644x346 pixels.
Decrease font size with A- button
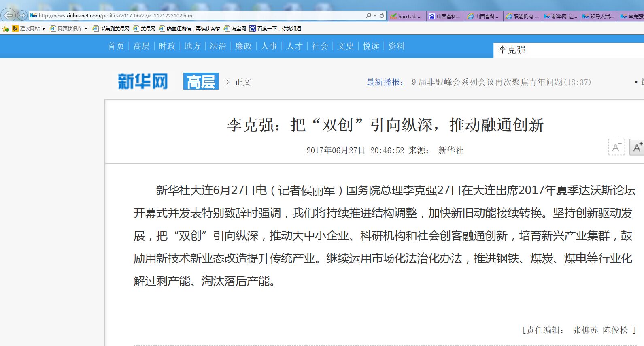click(616, 147)
